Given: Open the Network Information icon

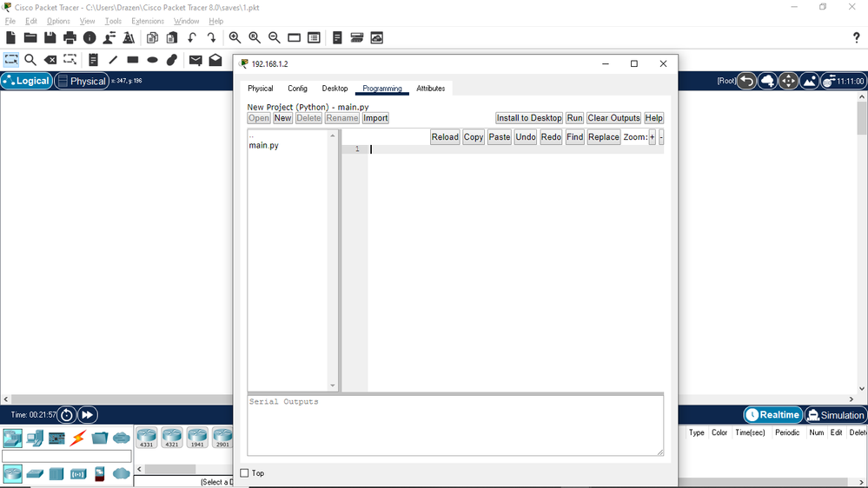Looking at the screenshot, I should [89, 37].
